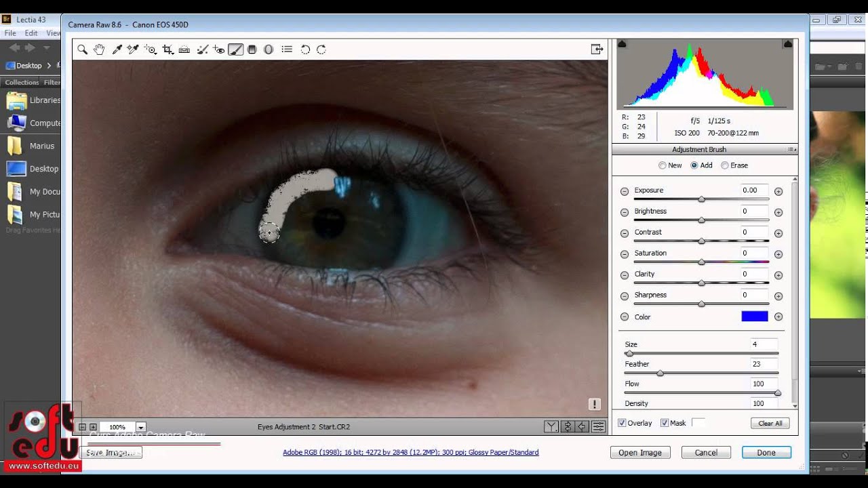Click the Size slider handle
The width and height of the screenshot is (868, 488).
point(629,354)
